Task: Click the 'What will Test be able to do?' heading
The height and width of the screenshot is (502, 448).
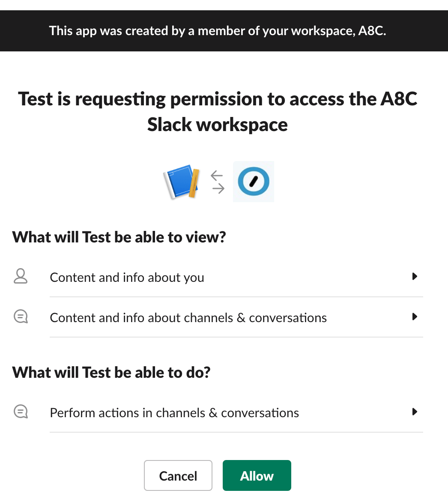Action: (111, 372)
